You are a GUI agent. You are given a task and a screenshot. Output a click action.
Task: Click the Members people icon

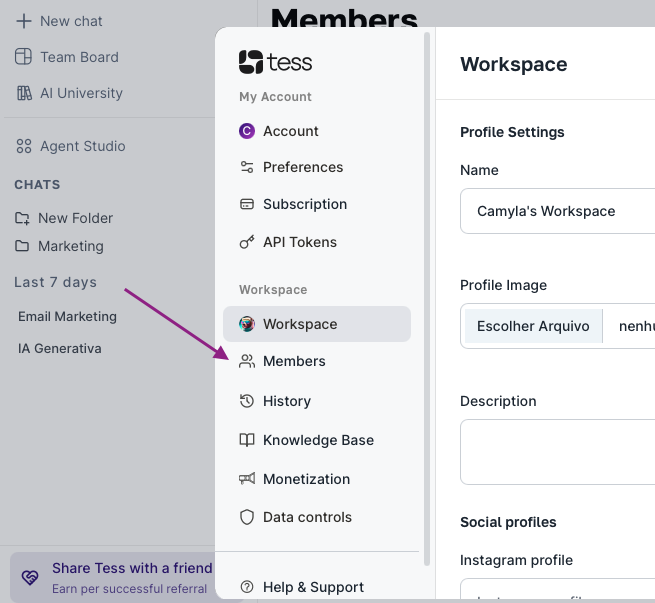coord(247,361)
